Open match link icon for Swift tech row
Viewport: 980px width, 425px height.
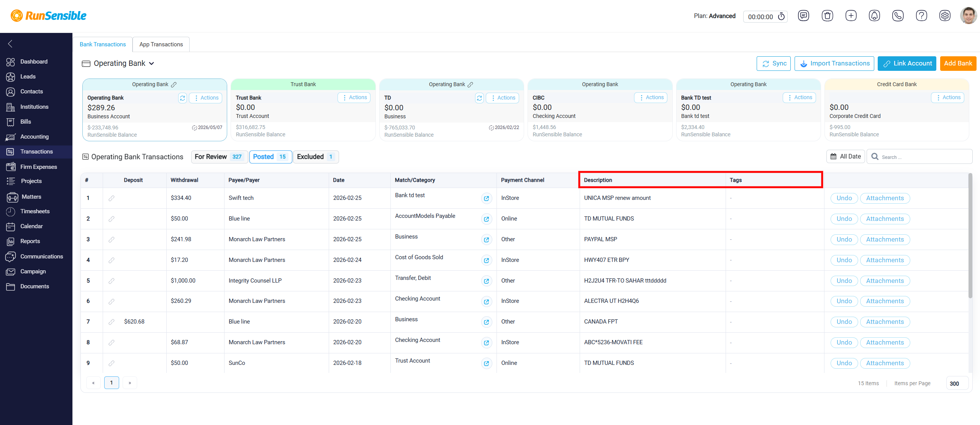click(486, 198)
